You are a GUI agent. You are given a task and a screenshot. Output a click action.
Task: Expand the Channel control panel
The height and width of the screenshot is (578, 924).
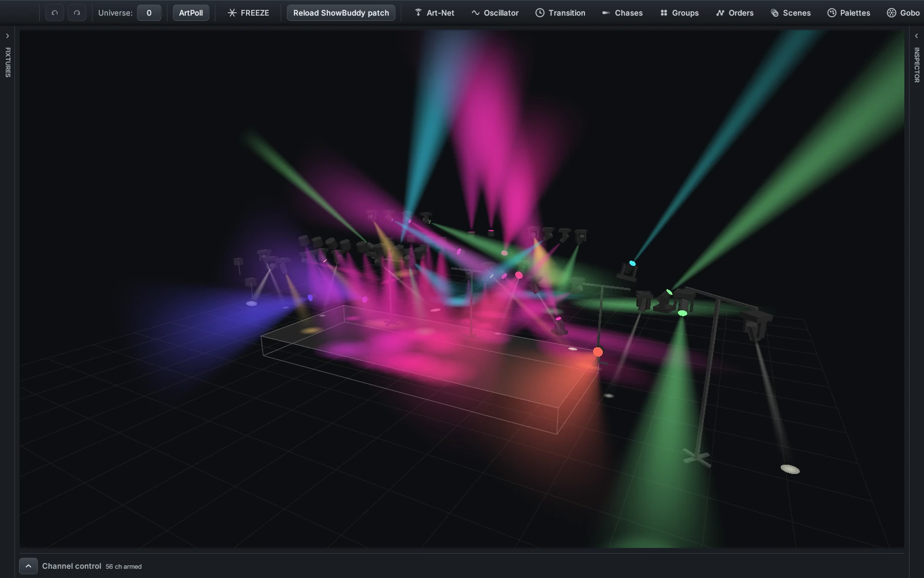tap(28, 566)
